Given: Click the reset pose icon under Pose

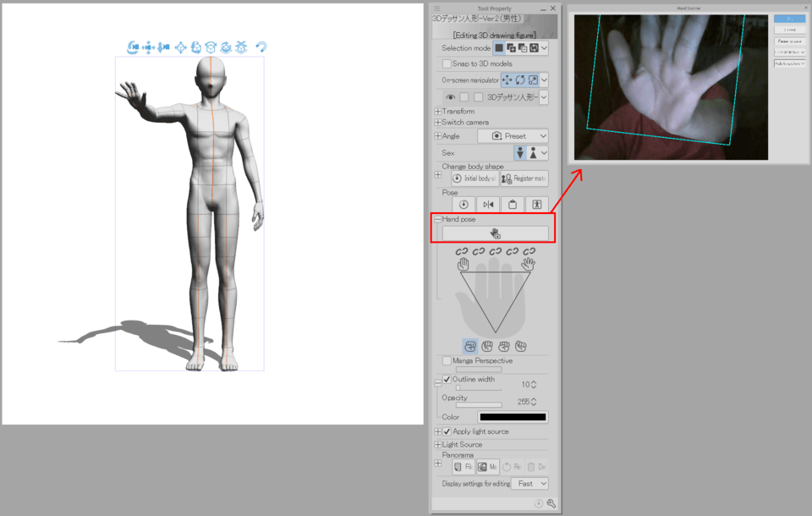Looking at the screenshot, I should coord(464,205).
